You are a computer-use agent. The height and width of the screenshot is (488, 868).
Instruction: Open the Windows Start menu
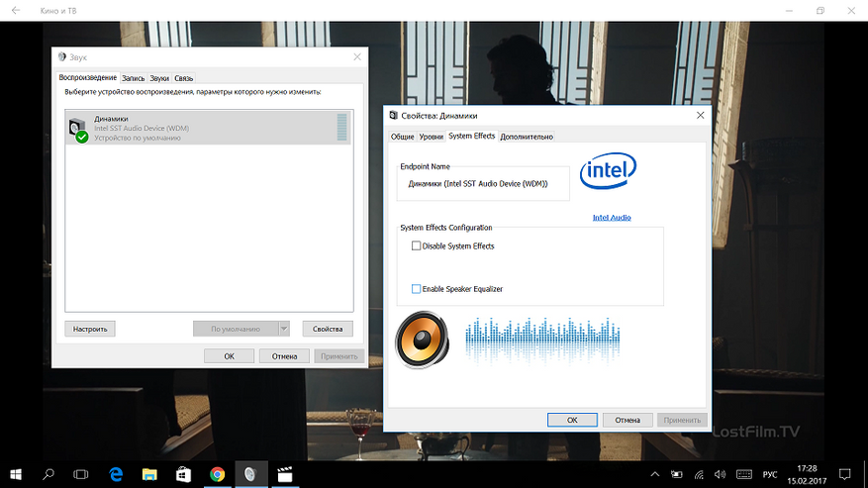pyautogui.click(x=16, y=475)
